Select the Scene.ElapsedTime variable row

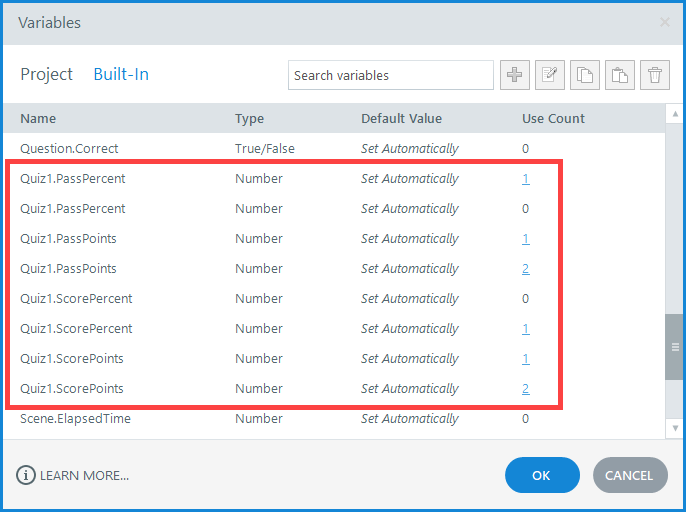click(75, 419)
